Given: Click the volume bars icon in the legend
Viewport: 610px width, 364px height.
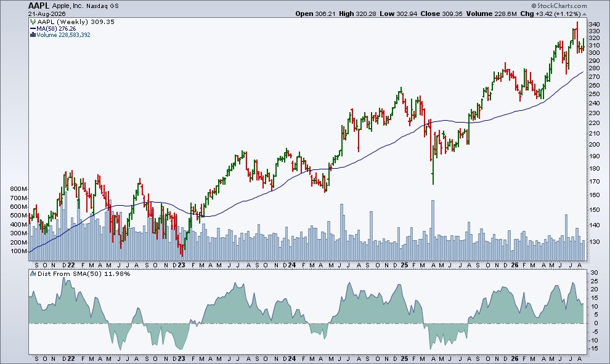Looking at the screenshot, I should (x=33, y=35).
